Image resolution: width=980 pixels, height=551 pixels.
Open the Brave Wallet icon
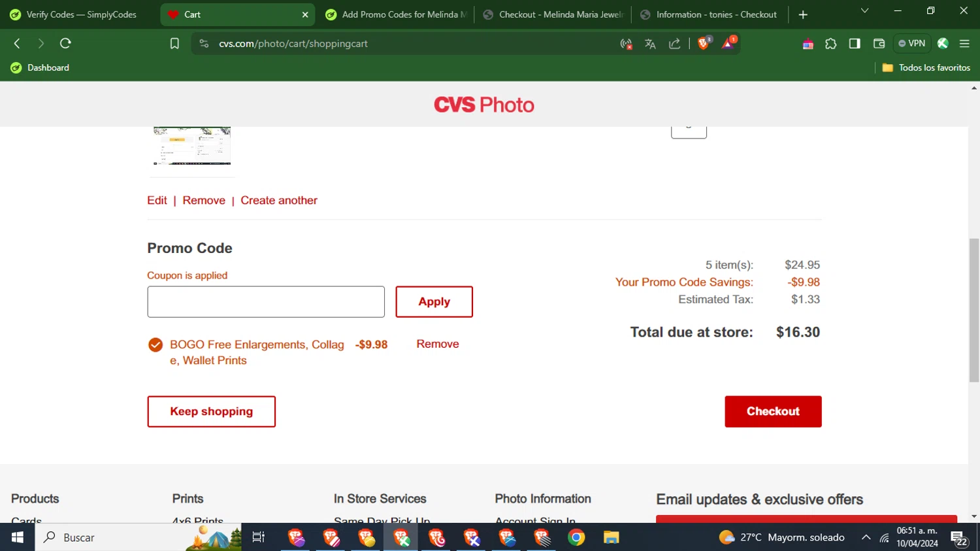click(879, 44)
